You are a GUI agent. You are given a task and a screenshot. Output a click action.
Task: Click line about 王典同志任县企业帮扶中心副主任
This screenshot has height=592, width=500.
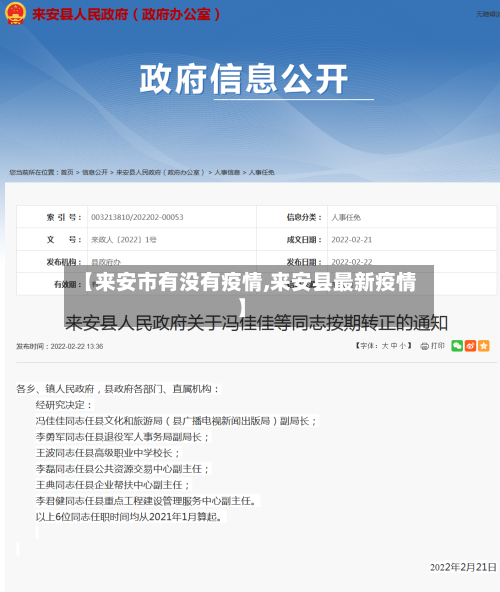pyautogui.click(x=113, y=485)
